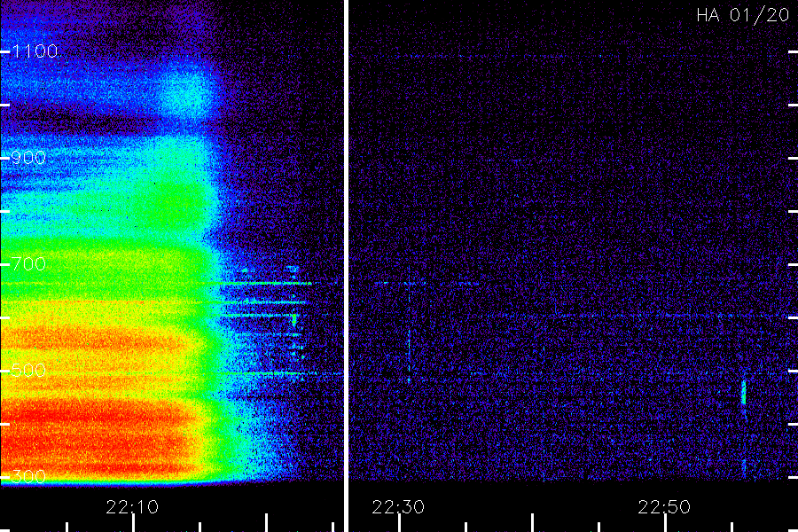Click the 300 frequency axis label
Viewport: 798px width, 532px height.
click(29, 477)
